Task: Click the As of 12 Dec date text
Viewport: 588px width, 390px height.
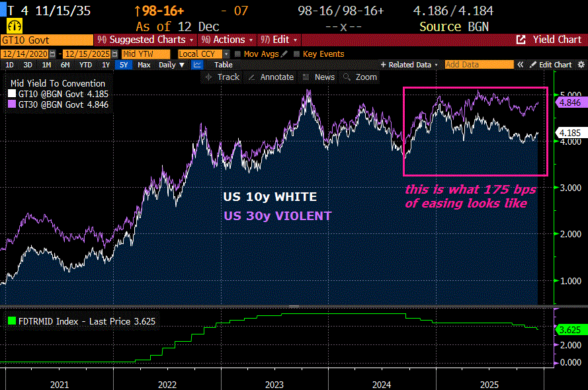Action: click(x=177, y=26)
